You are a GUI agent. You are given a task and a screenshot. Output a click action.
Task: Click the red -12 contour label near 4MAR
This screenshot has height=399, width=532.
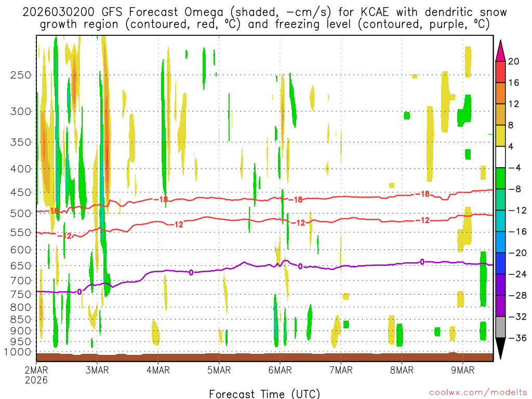point(176,224)
